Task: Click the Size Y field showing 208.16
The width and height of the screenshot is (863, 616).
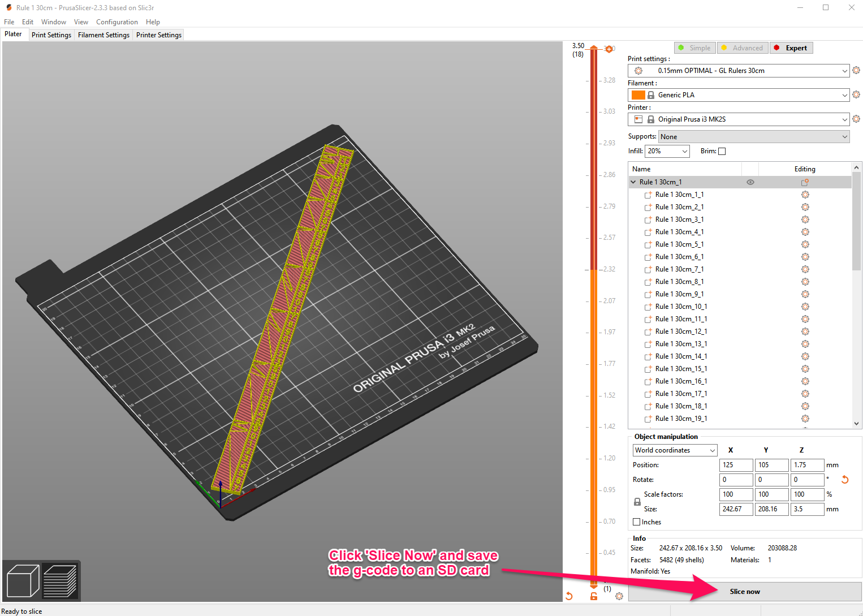Action: click(x=772, y=509)
